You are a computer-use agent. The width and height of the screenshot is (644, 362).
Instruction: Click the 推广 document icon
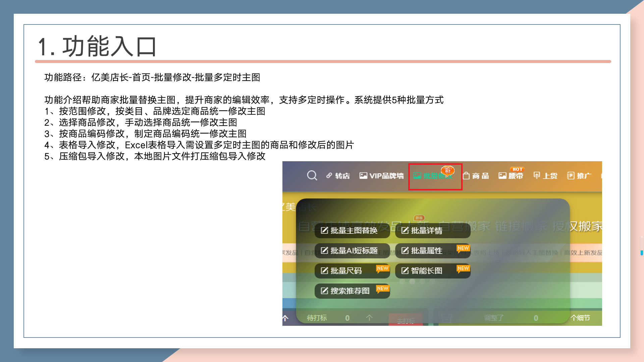click(571, 176)
